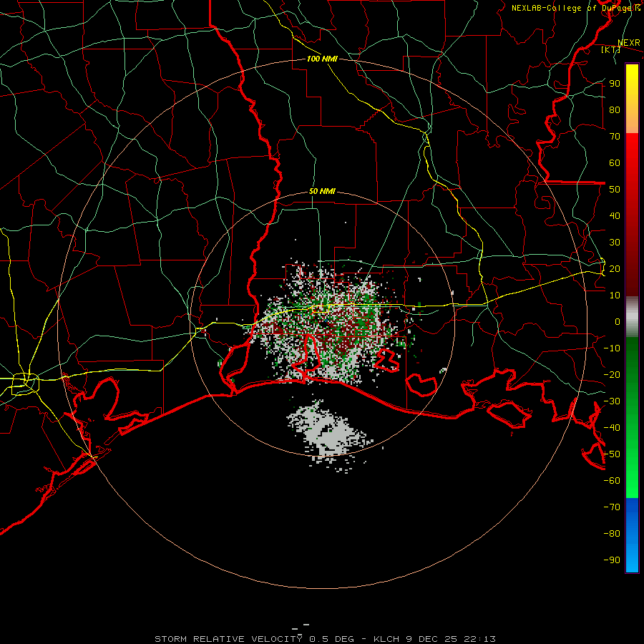Select the -40 value on the velocity scale

click(x=612, y=428)
